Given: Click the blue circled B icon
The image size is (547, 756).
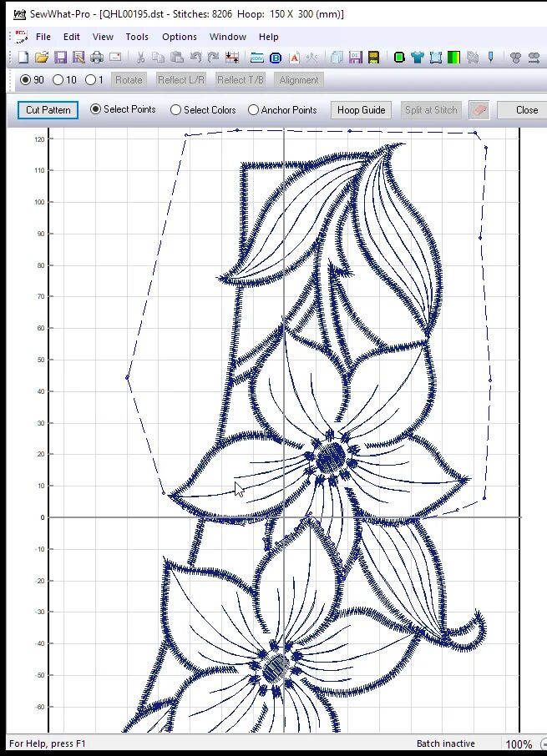Looking at the screenshot, I should [276, 58].
